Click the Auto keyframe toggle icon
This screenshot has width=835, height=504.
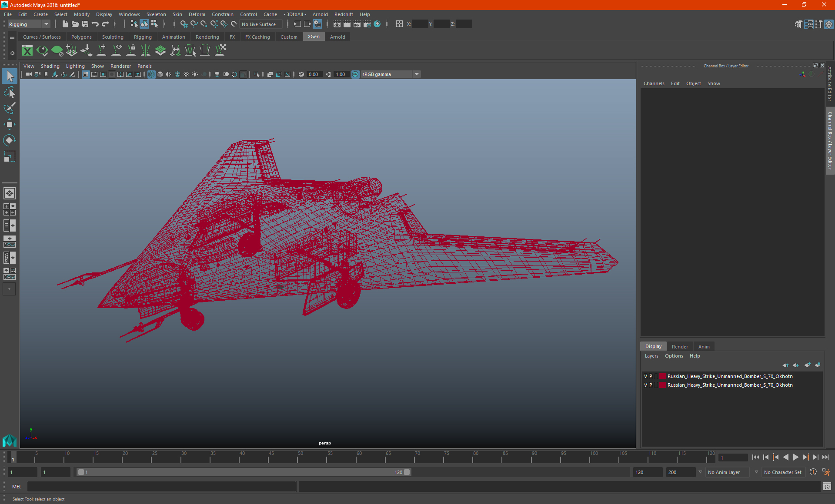point(813,472)
